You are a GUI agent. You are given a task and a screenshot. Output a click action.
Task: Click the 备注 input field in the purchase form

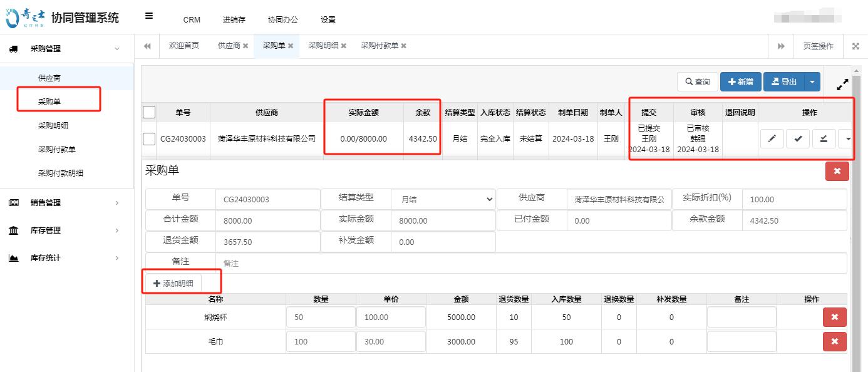point(438,263)
